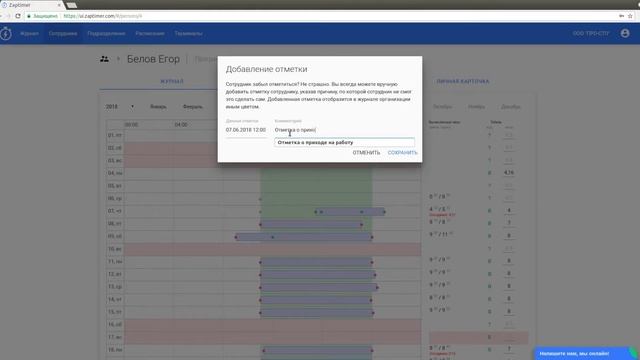The image size is (640, 360).
Task: Open the Журнал menu in the top navigation
Action: click(x=29, y=33)
